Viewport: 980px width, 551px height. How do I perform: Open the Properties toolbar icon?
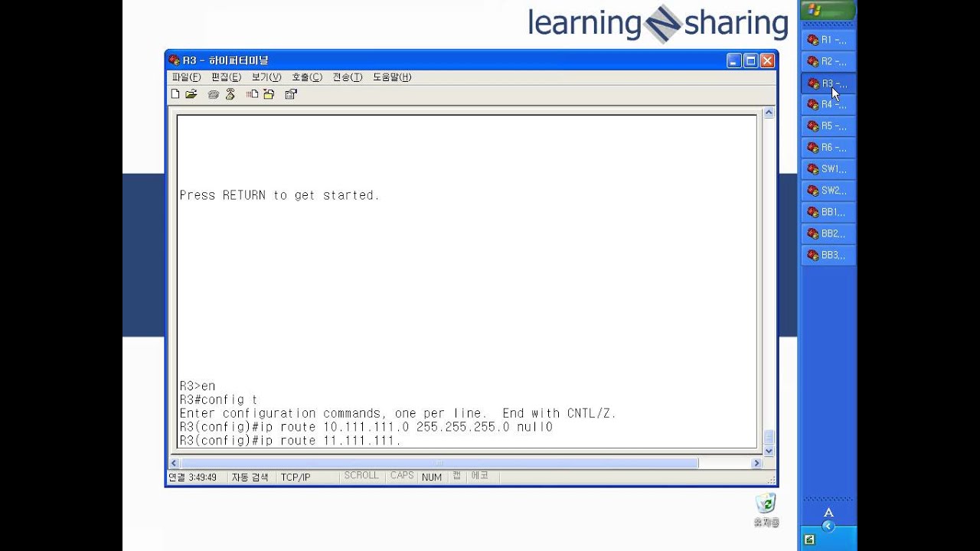291,94
